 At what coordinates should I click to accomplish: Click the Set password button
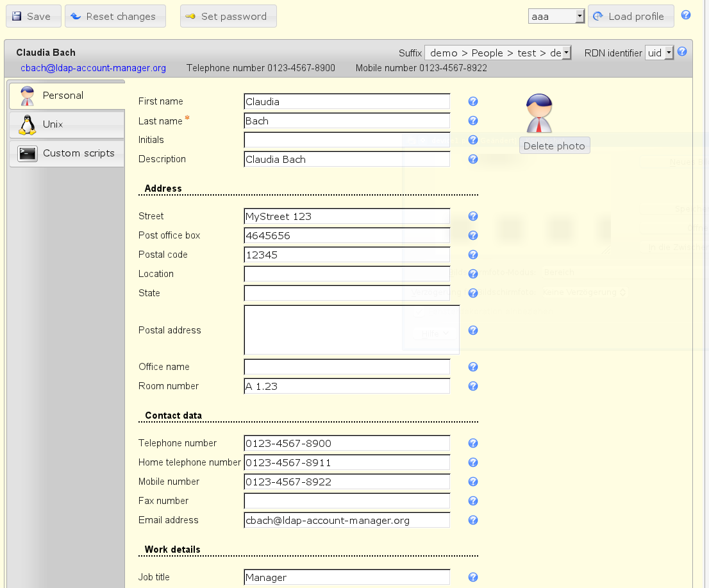pyautogui.click(x=228, y=16)
